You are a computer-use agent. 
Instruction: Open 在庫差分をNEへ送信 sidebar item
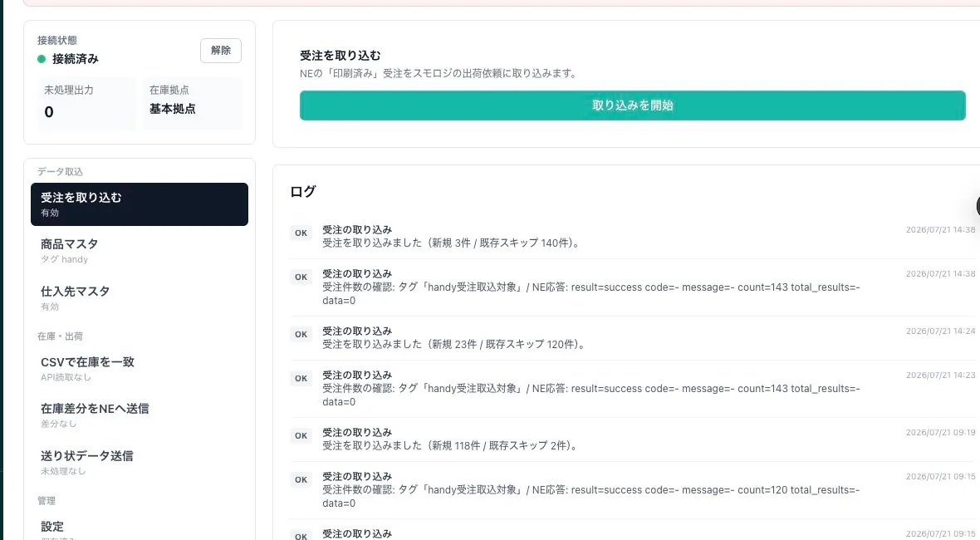140,415
